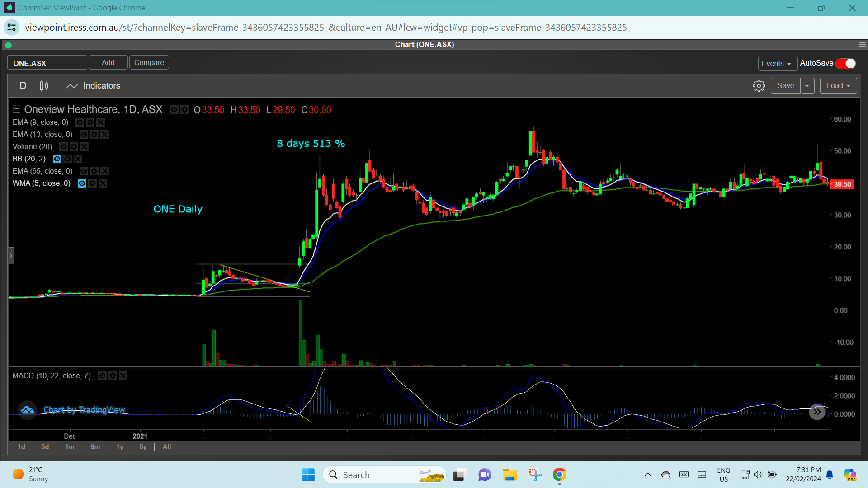Image resolution: width=868 pixels, height=488 pixels.
Task: Click green status dot on widget
Action: 8,45
